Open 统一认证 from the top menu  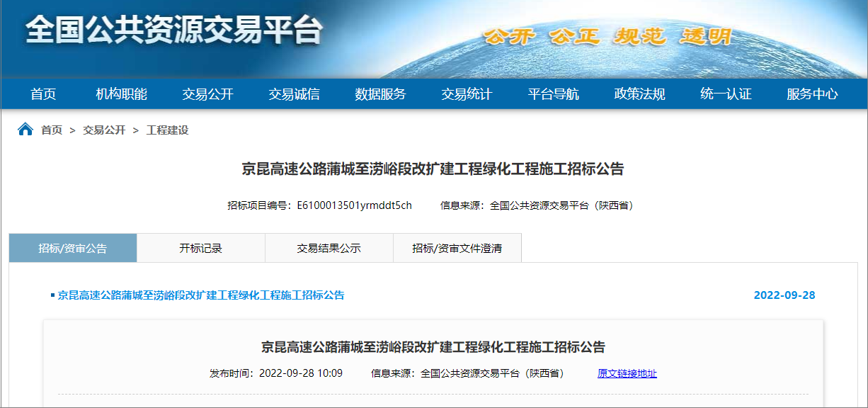pyautogui.click(x=726, y=94)
